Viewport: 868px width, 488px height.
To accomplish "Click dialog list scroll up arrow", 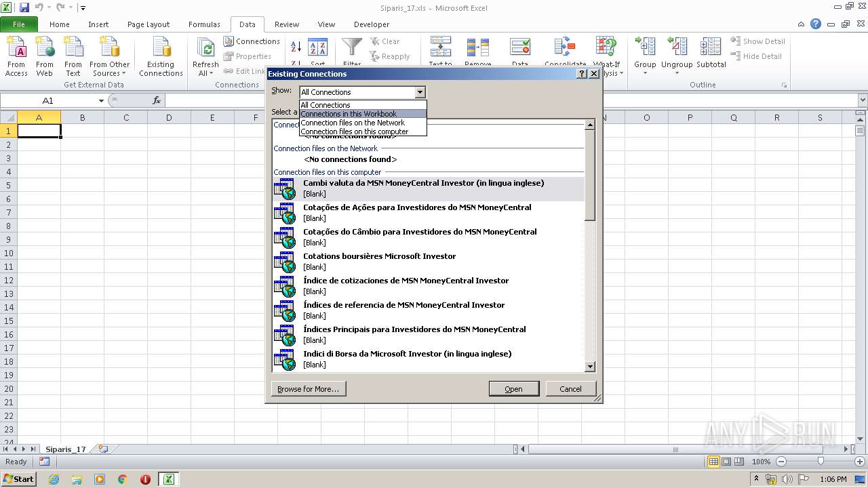I will pyautogui.click(x=589, y=125).
